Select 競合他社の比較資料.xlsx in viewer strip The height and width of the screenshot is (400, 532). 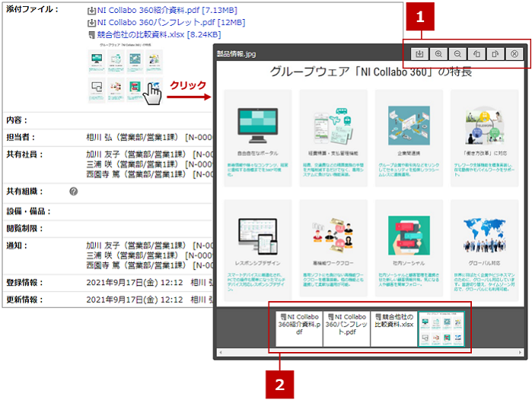(394, 329)
